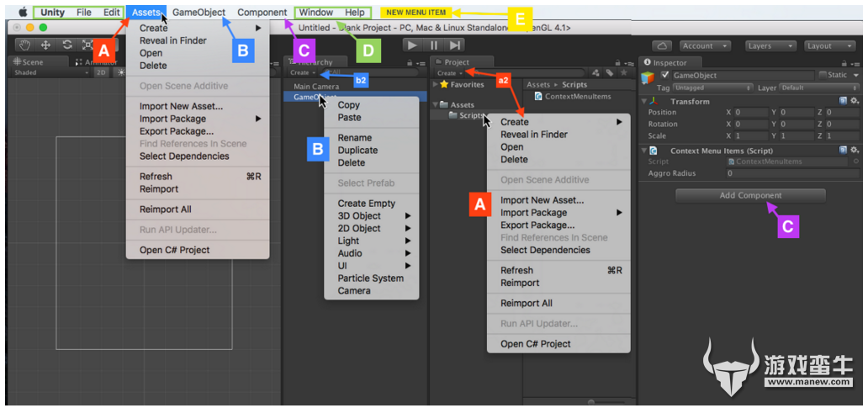Screen dimensions: 868x408
Task: Toggle the GameObject active checkbox
Action: [665, 75]
